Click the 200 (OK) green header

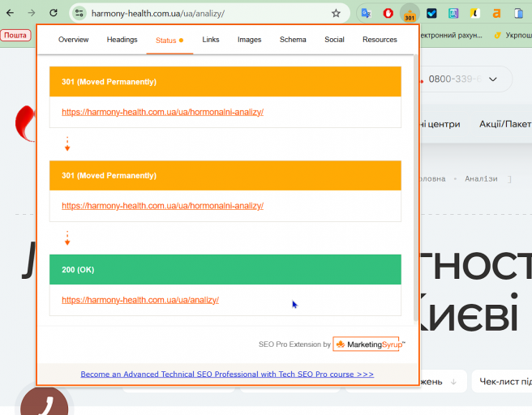225,270
